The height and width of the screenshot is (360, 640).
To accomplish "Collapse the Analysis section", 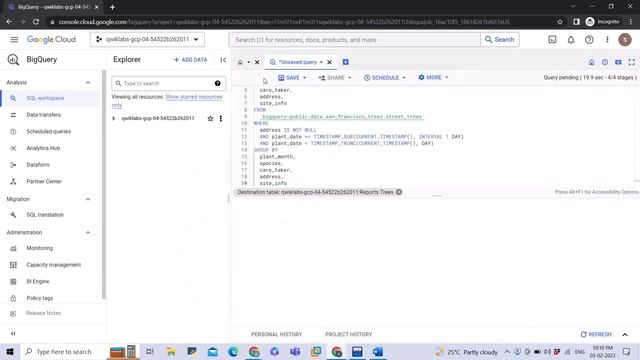I will point(88,82).
